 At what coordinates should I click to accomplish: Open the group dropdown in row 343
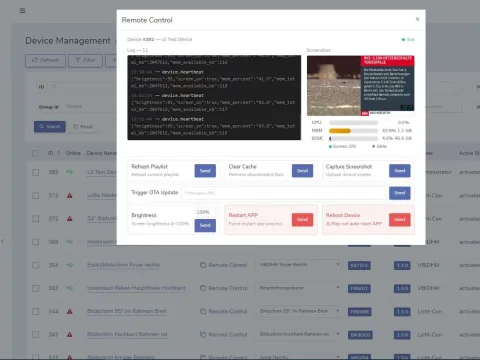point(299,334)
